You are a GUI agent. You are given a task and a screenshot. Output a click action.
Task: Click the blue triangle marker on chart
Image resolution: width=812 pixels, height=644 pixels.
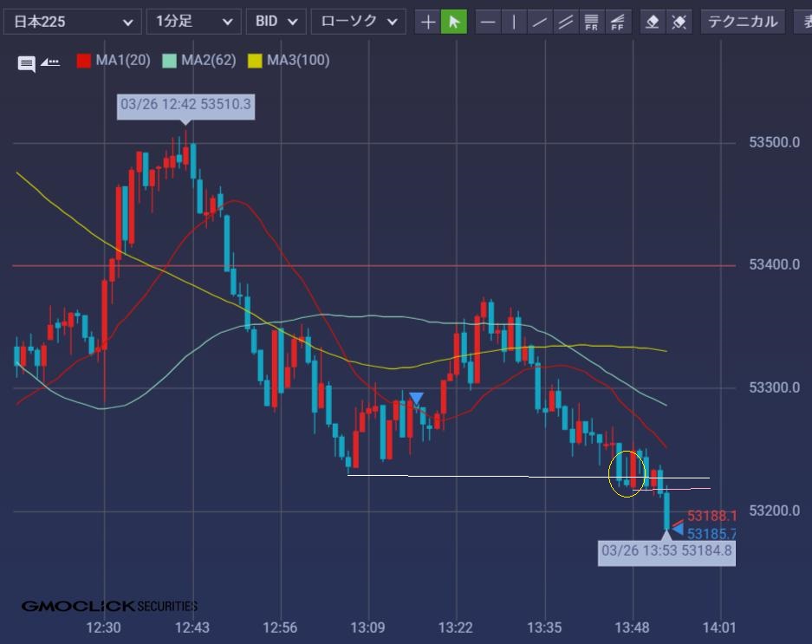(x=416, y=399)
